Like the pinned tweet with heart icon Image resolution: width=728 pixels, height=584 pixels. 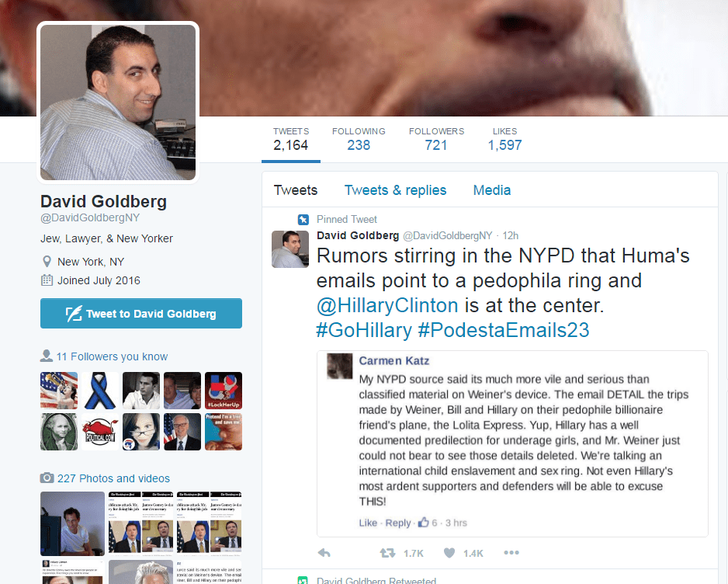click(x=449, y=553)
